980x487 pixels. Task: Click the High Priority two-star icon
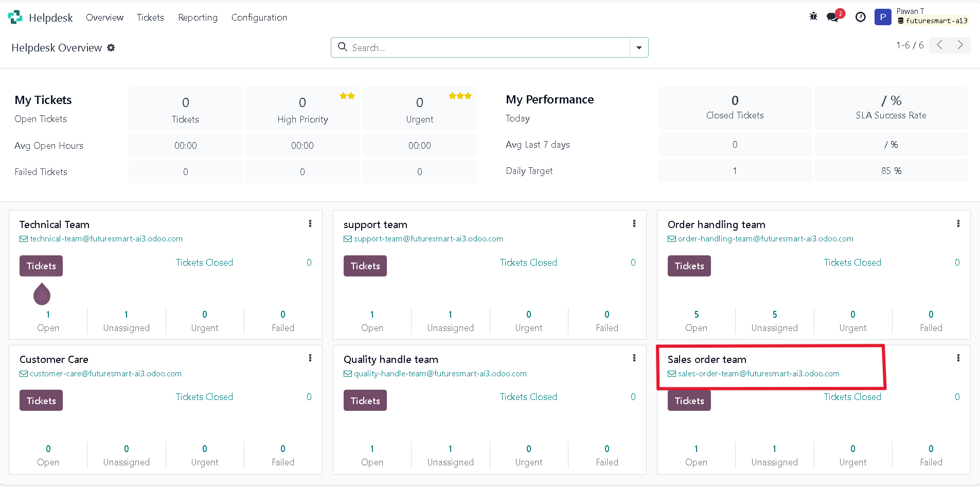coord(347,96)
